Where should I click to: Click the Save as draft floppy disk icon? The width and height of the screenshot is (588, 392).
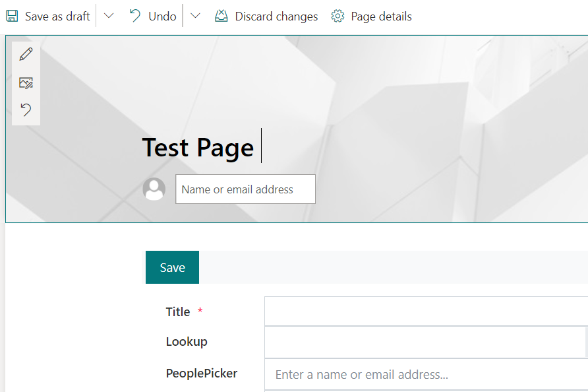tap(13, 16)
